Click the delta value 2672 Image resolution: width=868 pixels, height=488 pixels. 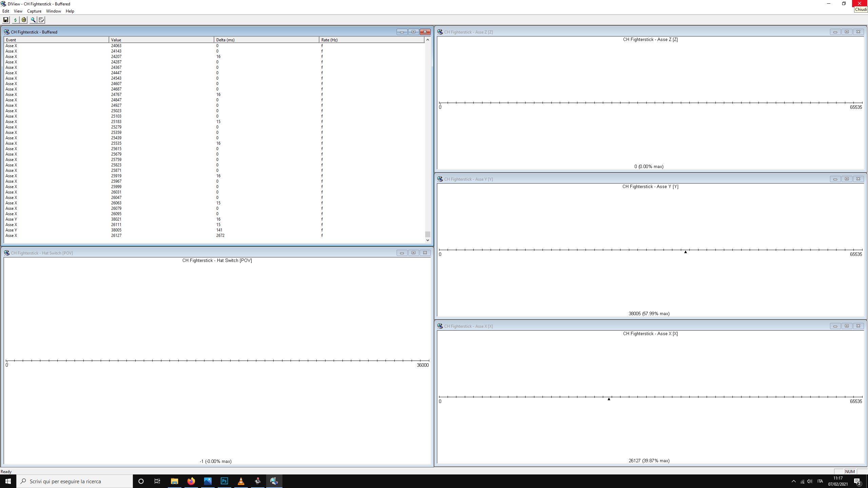pyautogui.click(x=220, y=236)
